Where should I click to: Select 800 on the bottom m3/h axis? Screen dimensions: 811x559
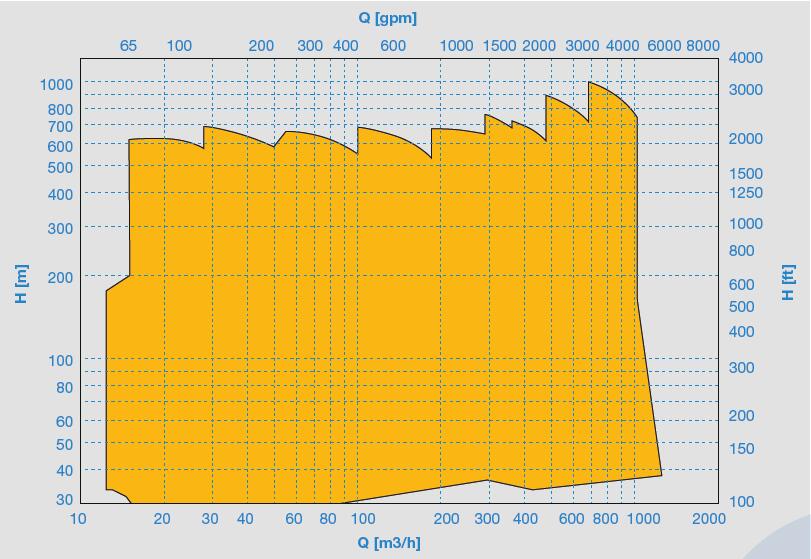point(606,519)
